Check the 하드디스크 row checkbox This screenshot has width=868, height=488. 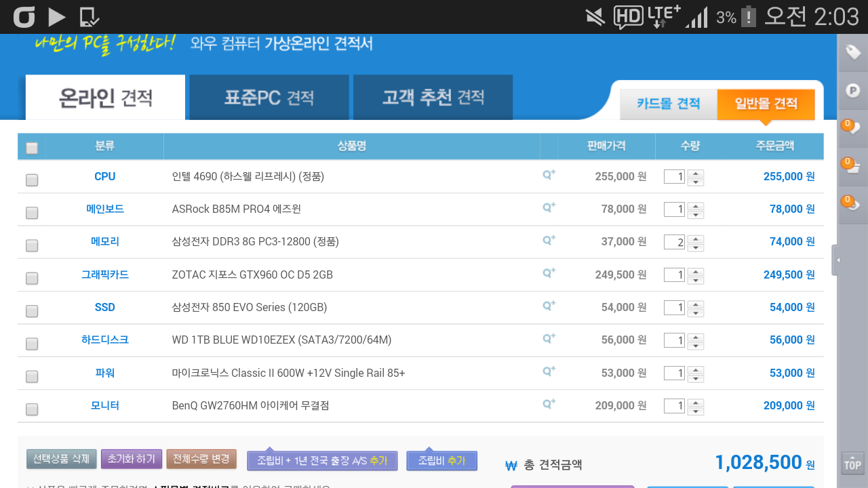pyautogui.click(x=32, y=344)
